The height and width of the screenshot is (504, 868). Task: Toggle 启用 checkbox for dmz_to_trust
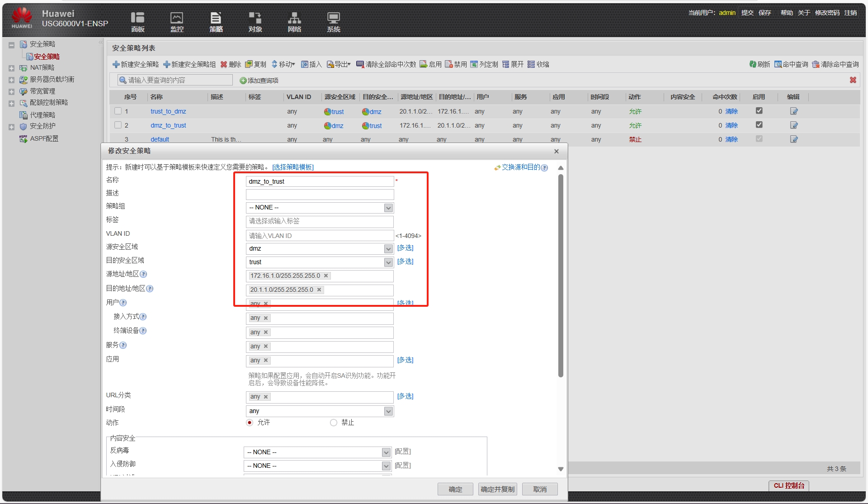pyautogui.click(x=759, y=125)
